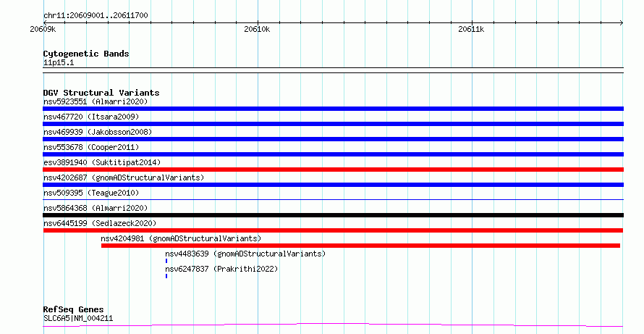Open the SLC6A5|NM_004211 gene label
This screenshot has width=644, height=334.
pos(78,318)
